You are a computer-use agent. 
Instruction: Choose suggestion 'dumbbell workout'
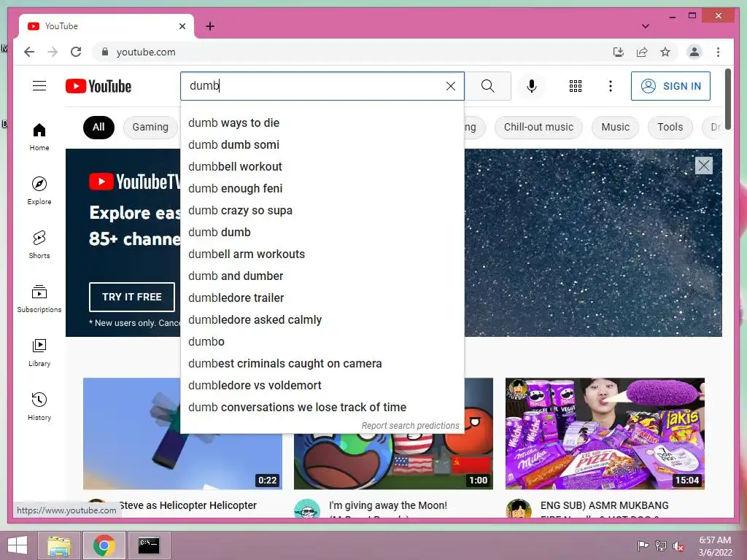point(322,167)
